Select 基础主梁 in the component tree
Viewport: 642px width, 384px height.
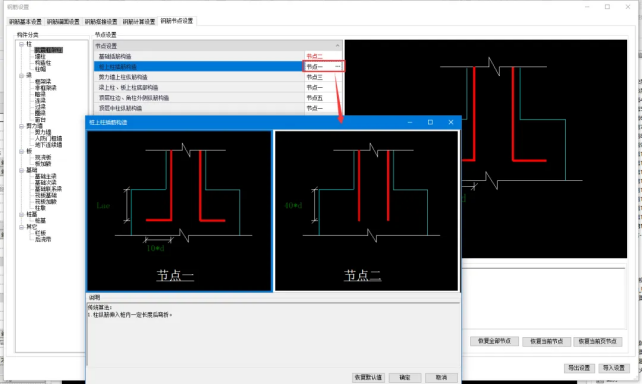pos(45,176)
